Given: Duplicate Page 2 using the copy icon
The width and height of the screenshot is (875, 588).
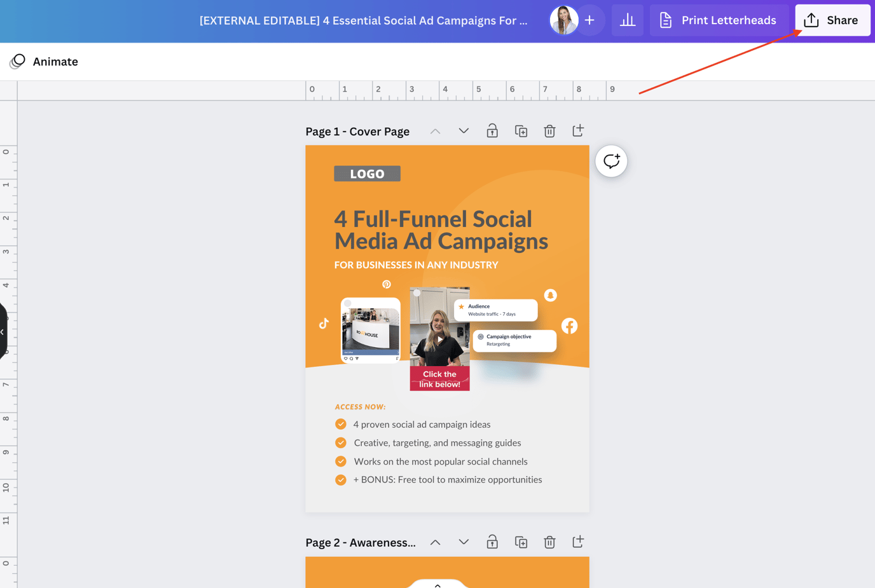Looking at the screenshot, I should pyautogui.click(x=521, y=542).
